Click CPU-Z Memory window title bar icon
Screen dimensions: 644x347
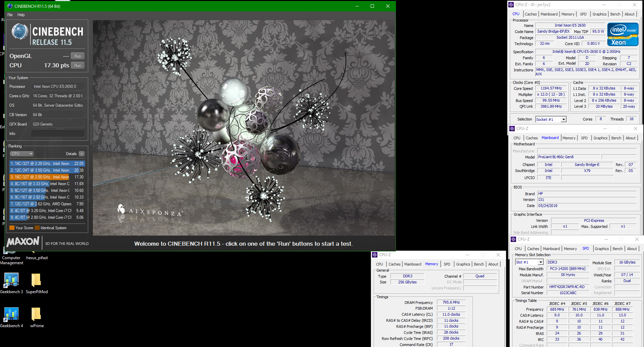(x=375, y=255)
